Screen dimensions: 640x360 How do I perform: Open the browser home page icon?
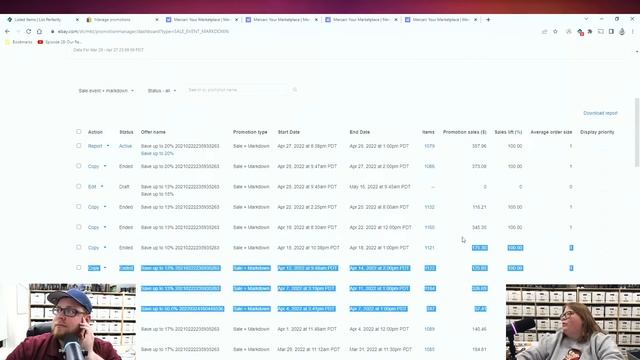[x=39, y=31]
